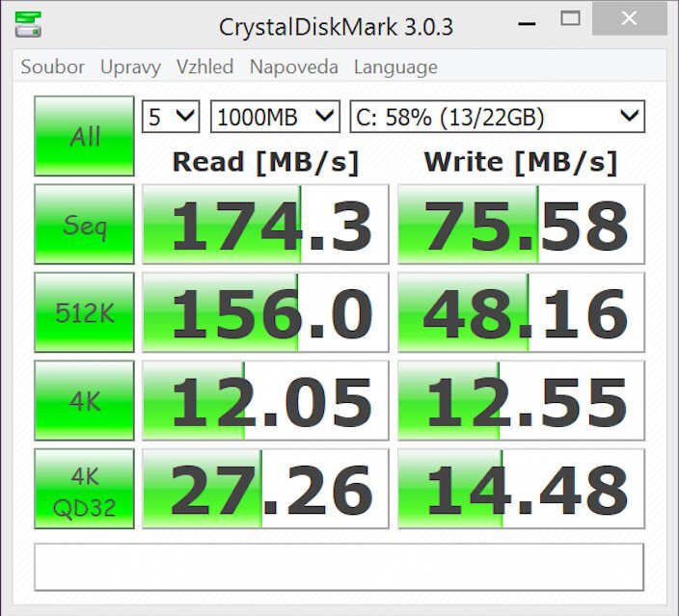Screen dimensions: 679x616
Task: Start the Seq sequential test
Action: (x=84, y=225)
